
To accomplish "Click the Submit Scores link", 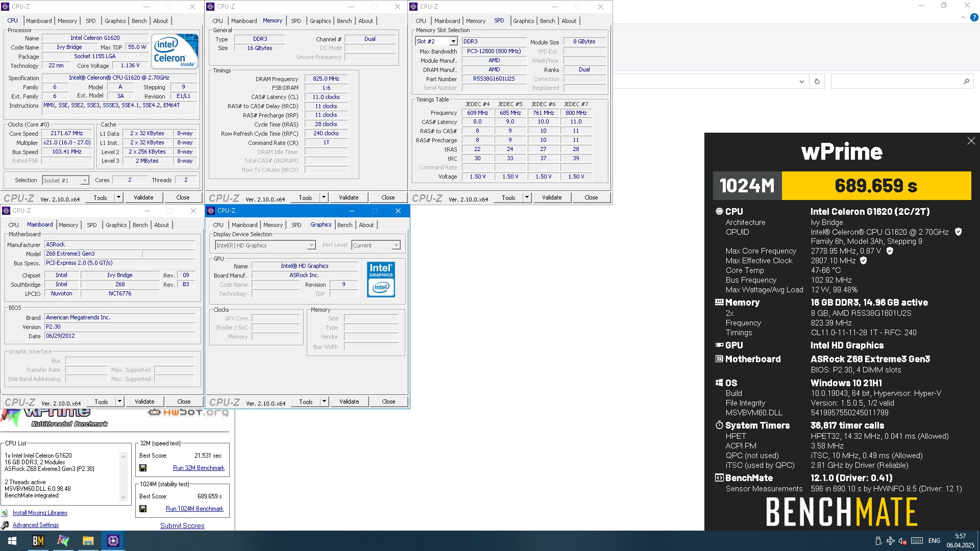I will point(182,525).
